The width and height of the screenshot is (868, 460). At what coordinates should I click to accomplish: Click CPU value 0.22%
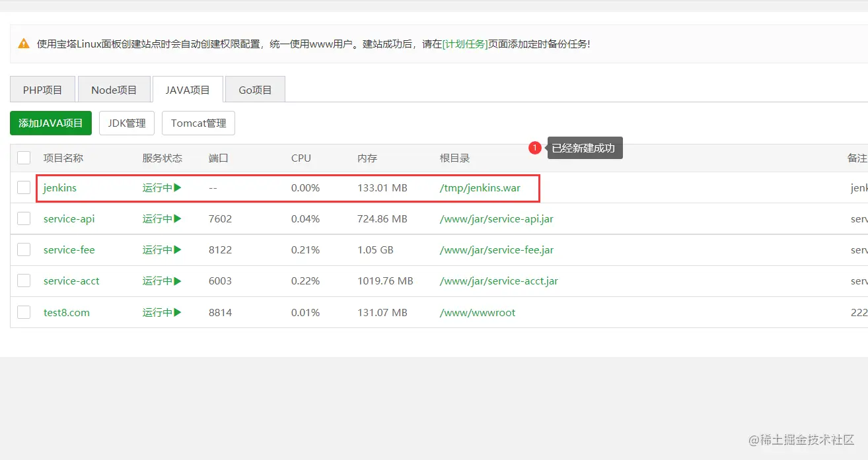[x=305, y=280]
